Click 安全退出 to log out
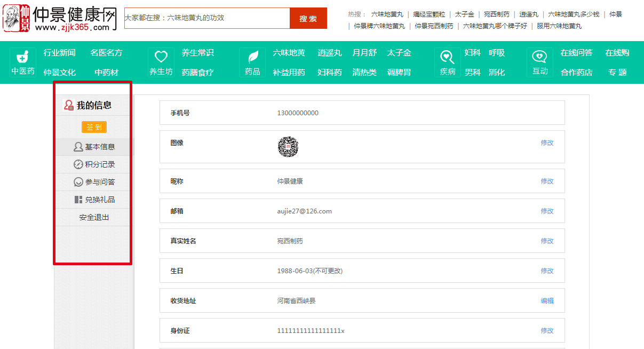The height and width of the screenshot is (349, 644). (94, 217)
